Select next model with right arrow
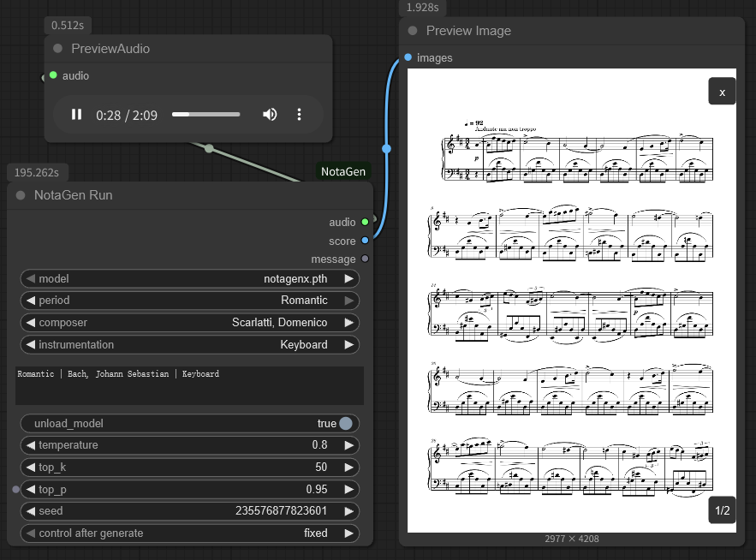Viewport: 756px width, 560px height. tap(348, 278)
